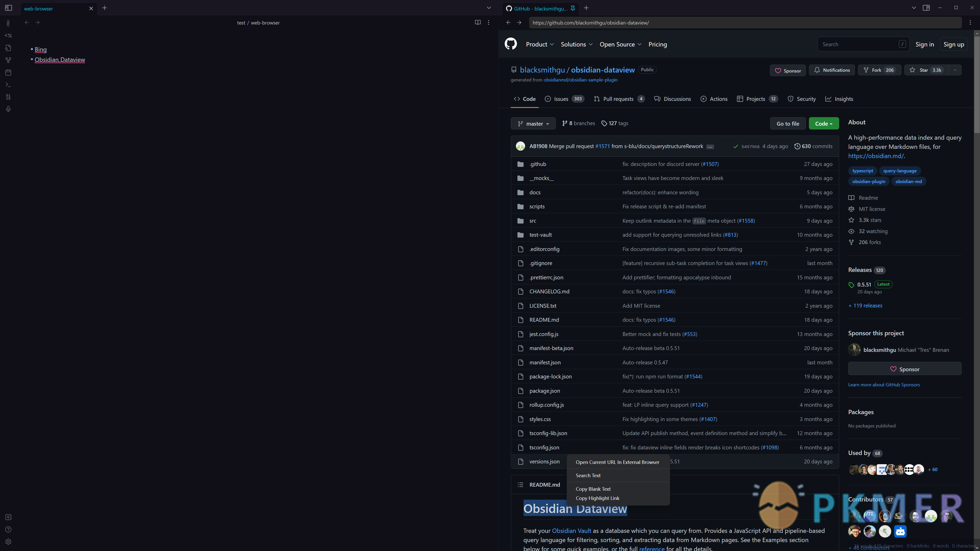Image resolution: width=980 pixels, height=551 pixels.
Task: Click the Notifications bell button
Action: pyautogui.click(x=832, y=70)
